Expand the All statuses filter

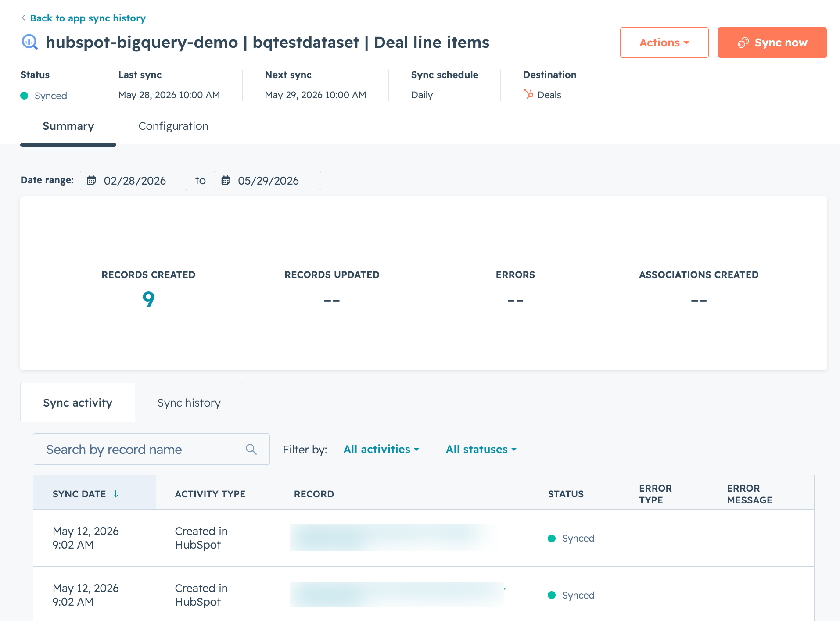(481, 449)
